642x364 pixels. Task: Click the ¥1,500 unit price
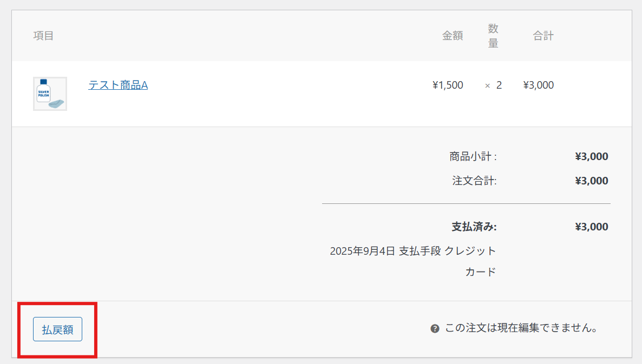click(448, 85)
